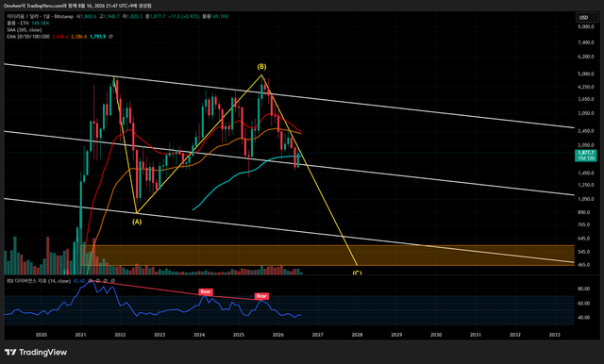Click the first Bear label near 2024
The width and height of the screenshot is (604, 364).
coord(206,291)
